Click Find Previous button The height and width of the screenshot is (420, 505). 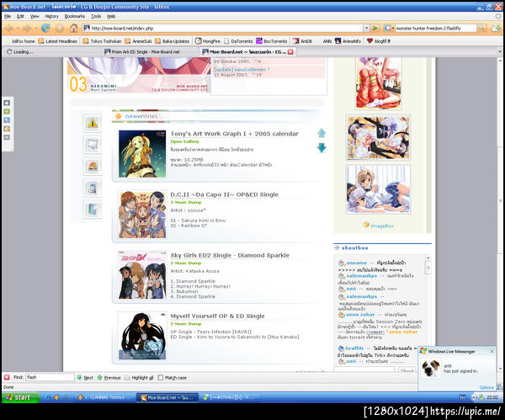109,377
